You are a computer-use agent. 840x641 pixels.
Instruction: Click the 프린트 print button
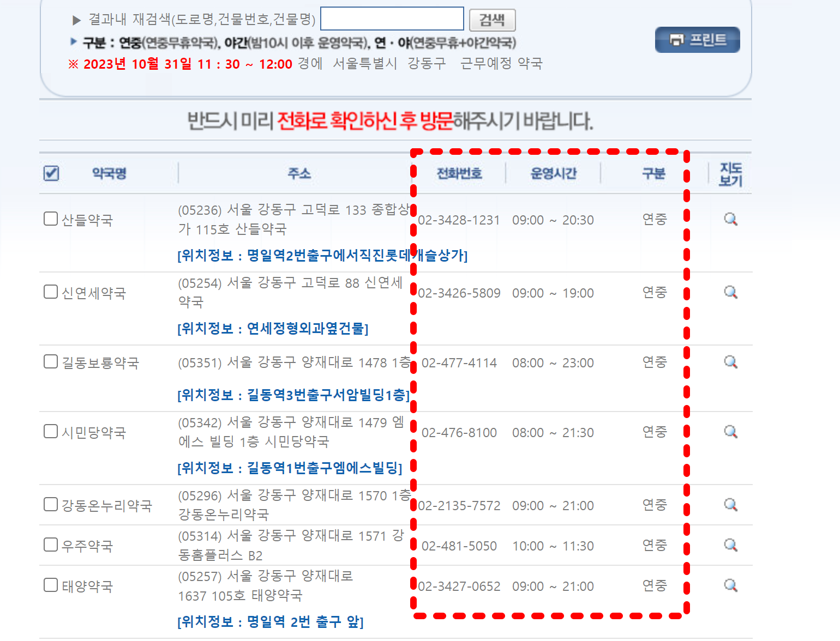(698, 40)
